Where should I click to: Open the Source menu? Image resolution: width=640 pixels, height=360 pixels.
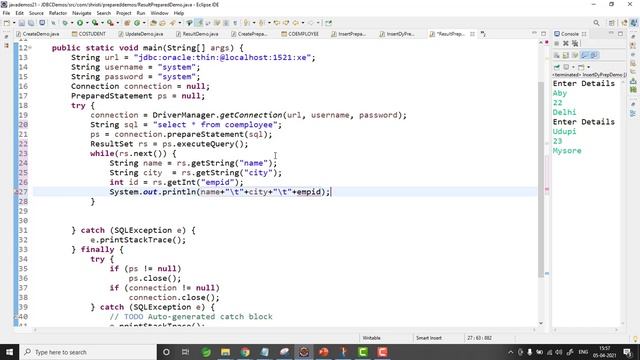(x=36, y=13)
